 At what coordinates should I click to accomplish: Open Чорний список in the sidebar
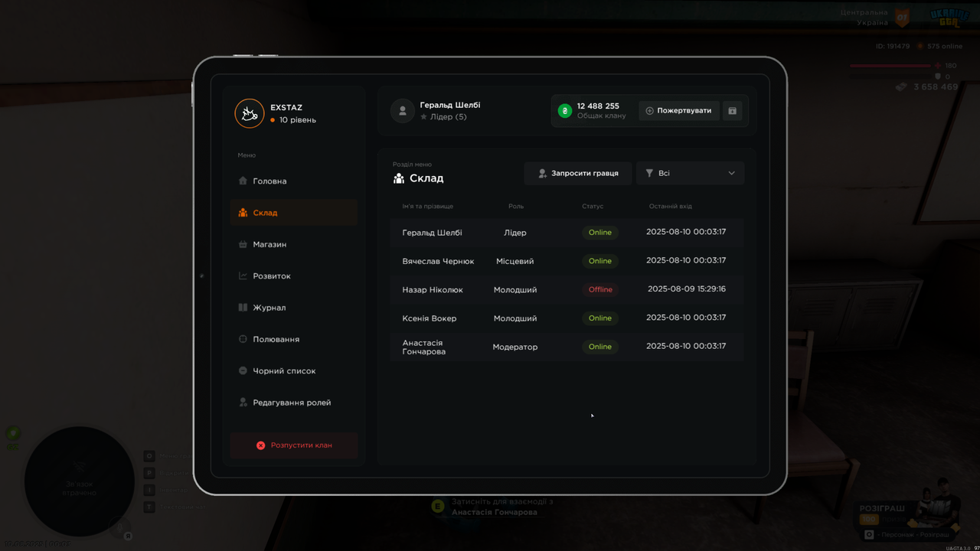coord(293,371)
